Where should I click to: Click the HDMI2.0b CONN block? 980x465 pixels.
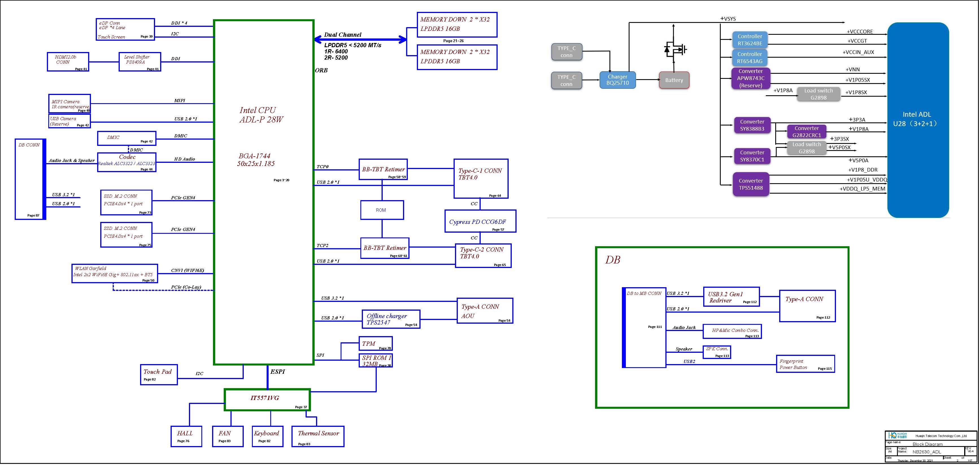point(68,62)
